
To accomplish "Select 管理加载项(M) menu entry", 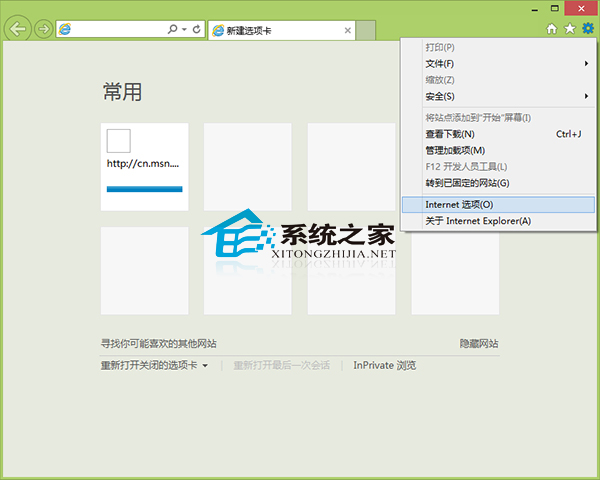I will pos(498,150).
